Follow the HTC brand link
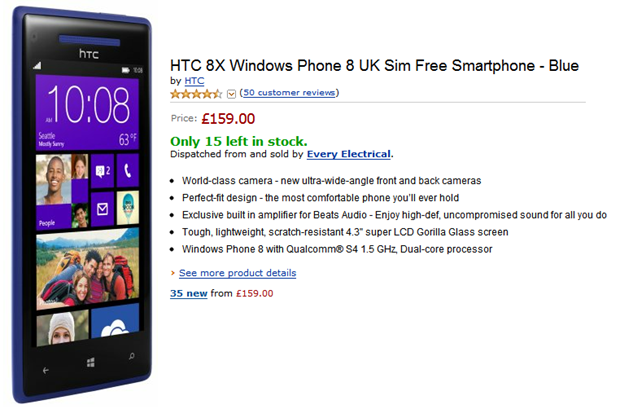The height and width of the screenshot is (409, 620). click(x=195, y=81)
